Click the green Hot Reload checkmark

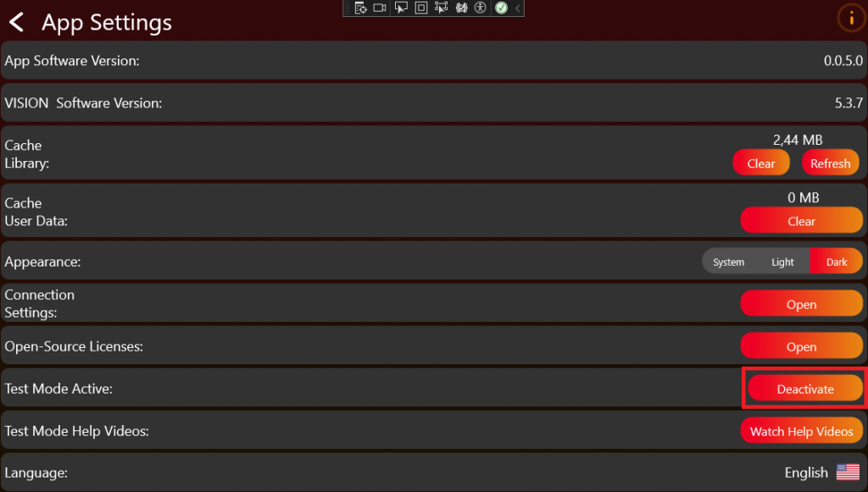click(x=501, y=8)
